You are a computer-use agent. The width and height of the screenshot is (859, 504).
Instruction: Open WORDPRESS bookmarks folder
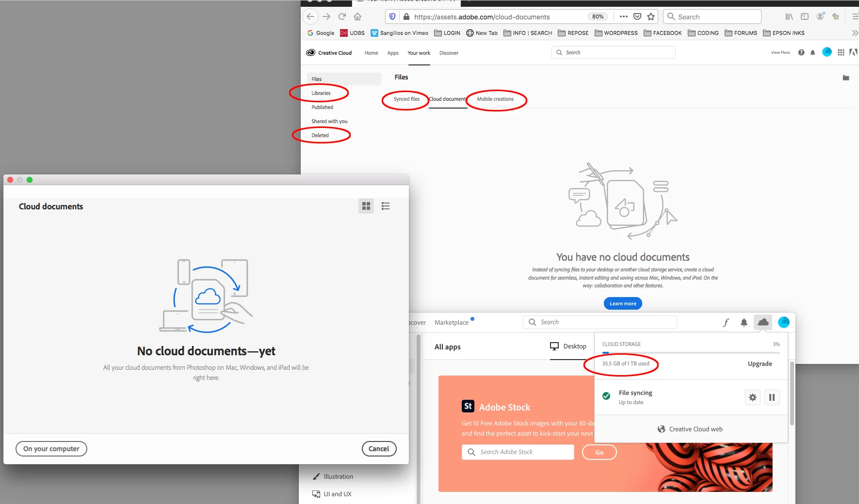click(616, 33)
